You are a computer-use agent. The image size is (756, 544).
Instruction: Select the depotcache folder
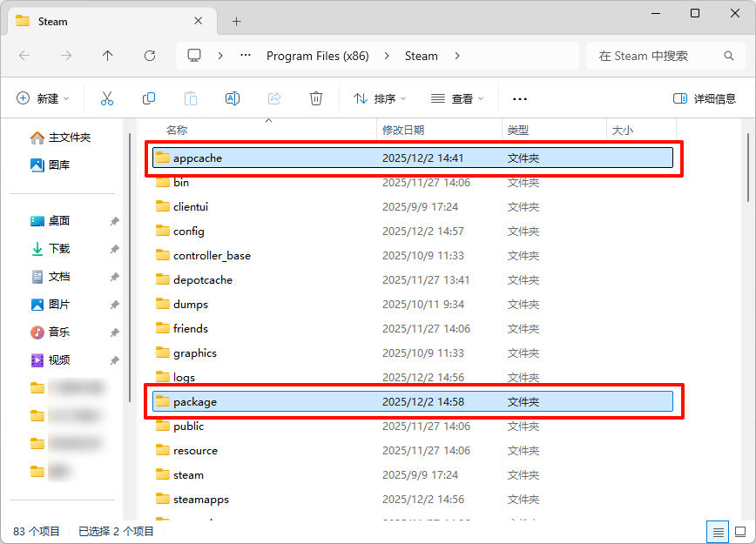click(x=413, y=280)
